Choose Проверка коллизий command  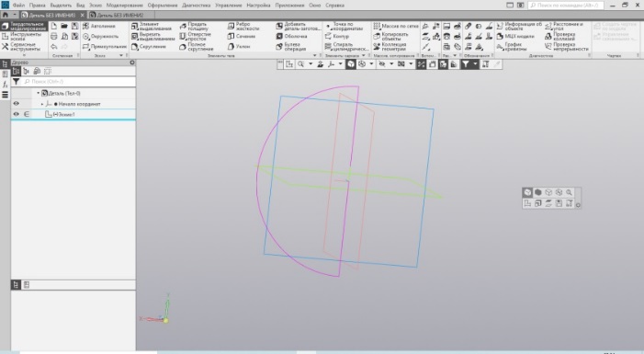click(559, 36)
